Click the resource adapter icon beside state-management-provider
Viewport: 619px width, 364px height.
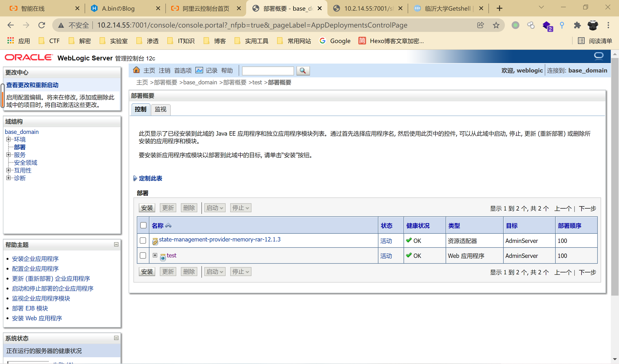pos(155,241)
